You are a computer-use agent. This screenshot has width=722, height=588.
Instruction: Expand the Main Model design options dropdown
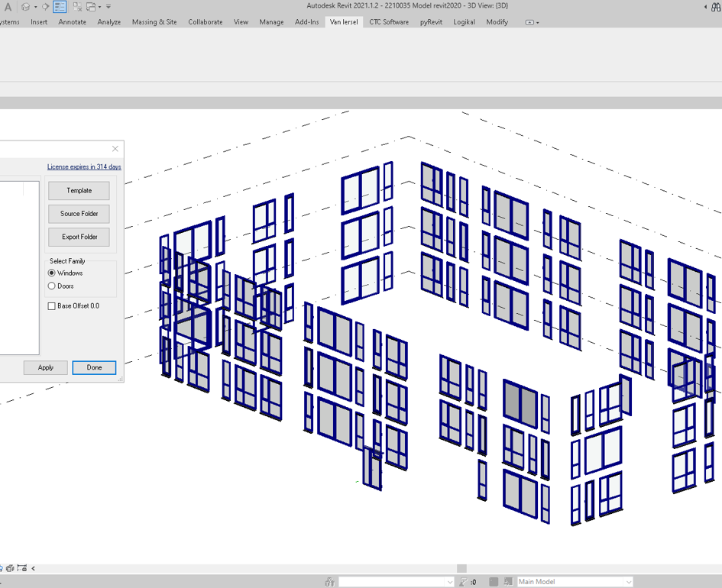coord(628,582)
